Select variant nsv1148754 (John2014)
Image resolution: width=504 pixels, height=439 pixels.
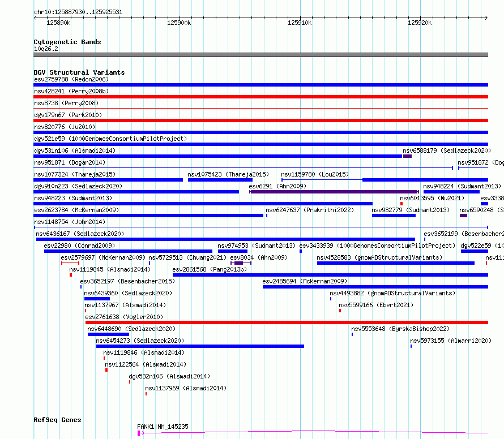(x=70, y=222)
